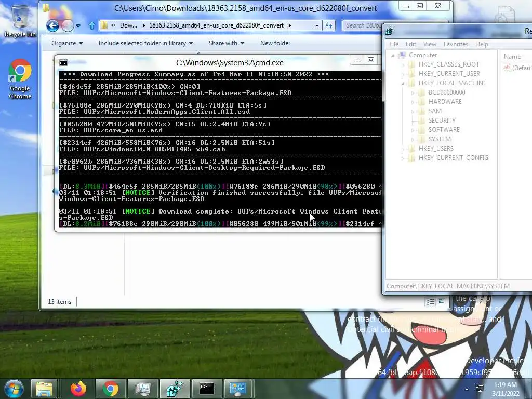Click Registry Editor title icon
Screen dimensions: 532x399
click(390, 31)
